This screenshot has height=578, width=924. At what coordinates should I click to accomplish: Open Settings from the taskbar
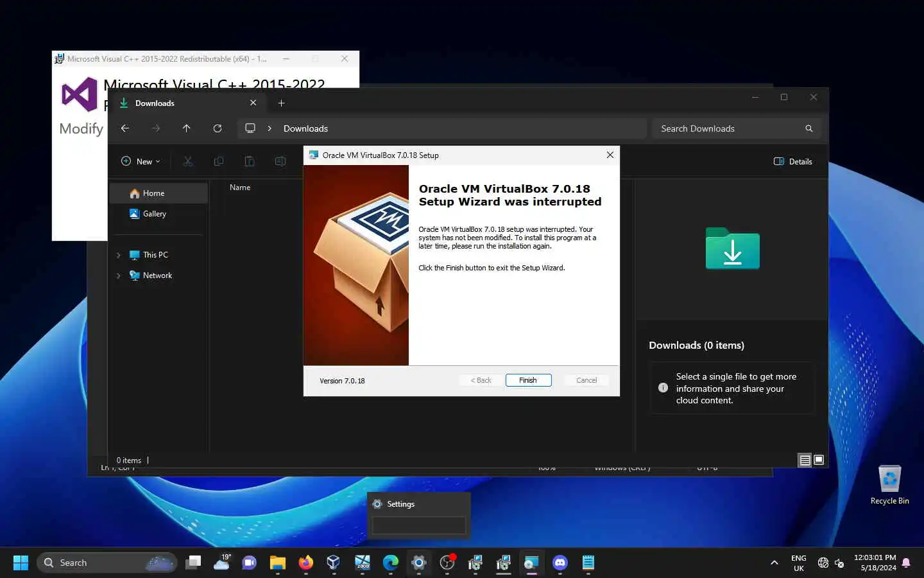[419, 563]
